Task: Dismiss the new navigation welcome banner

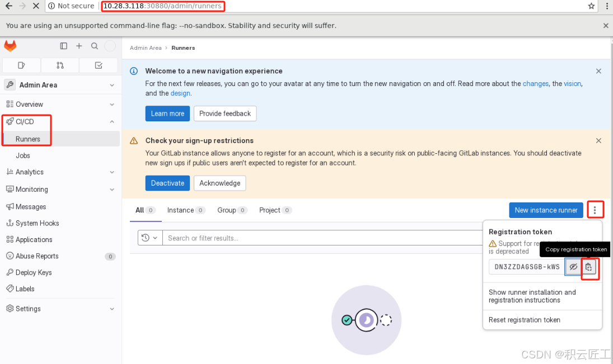Action: click(598, 71)
